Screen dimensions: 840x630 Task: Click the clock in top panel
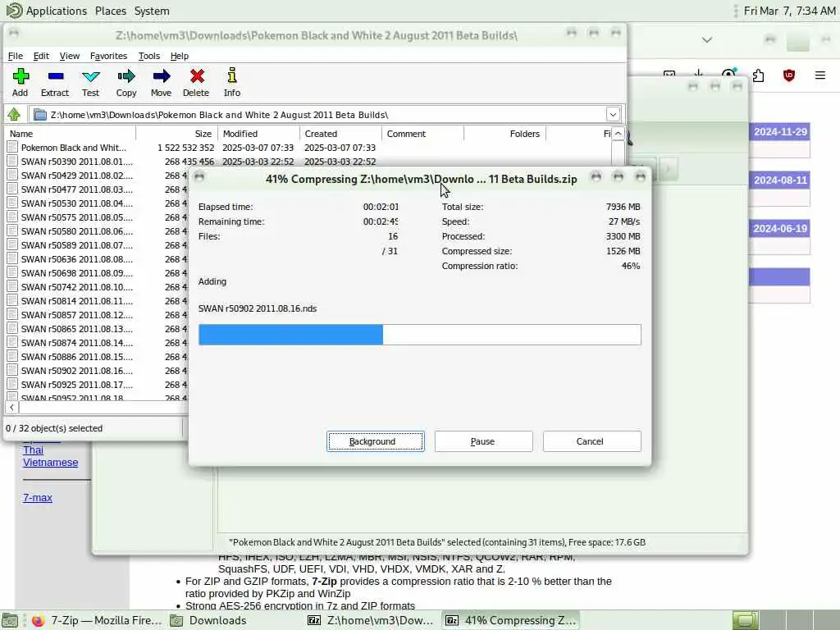[790, 11]
